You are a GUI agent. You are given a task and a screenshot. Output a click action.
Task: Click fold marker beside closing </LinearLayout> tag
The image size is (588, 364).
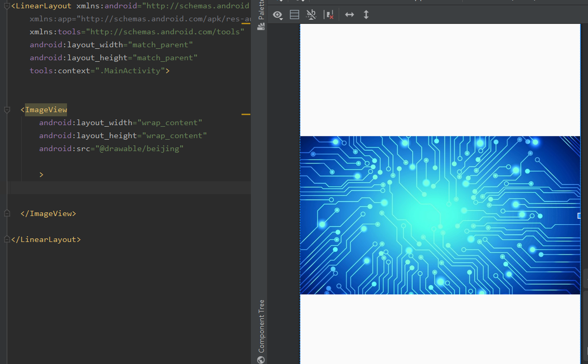click(x=7, y=239)
